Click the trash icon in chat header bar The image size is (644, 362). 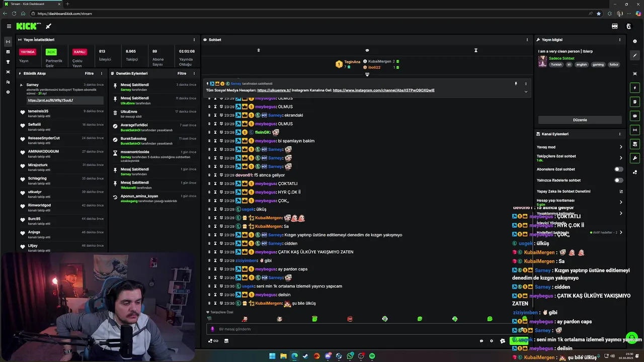(x=259, y=50)
